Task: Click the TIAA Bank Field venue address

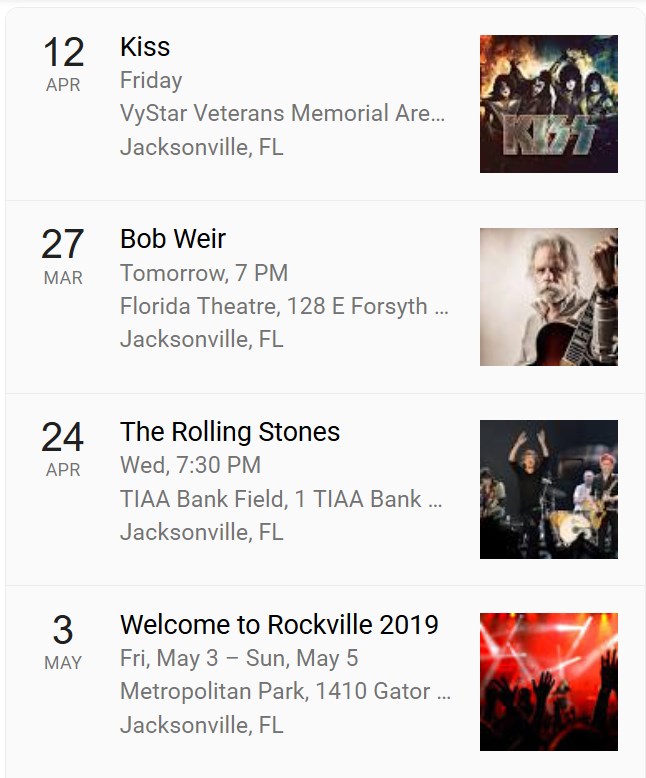Action: click(281, 499)
